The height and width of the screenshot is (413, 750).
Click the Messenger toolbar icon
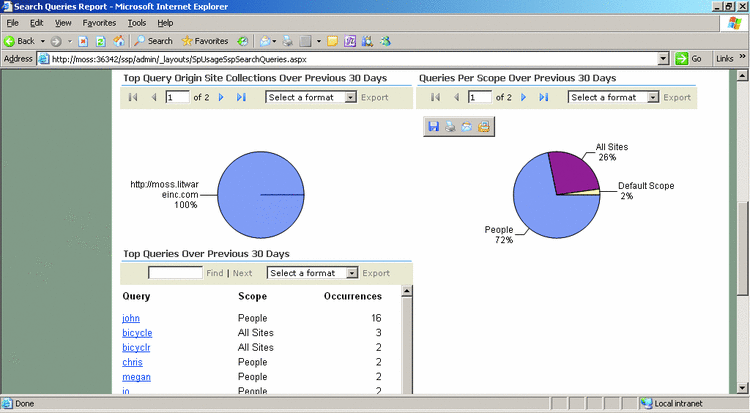[385, 41]
